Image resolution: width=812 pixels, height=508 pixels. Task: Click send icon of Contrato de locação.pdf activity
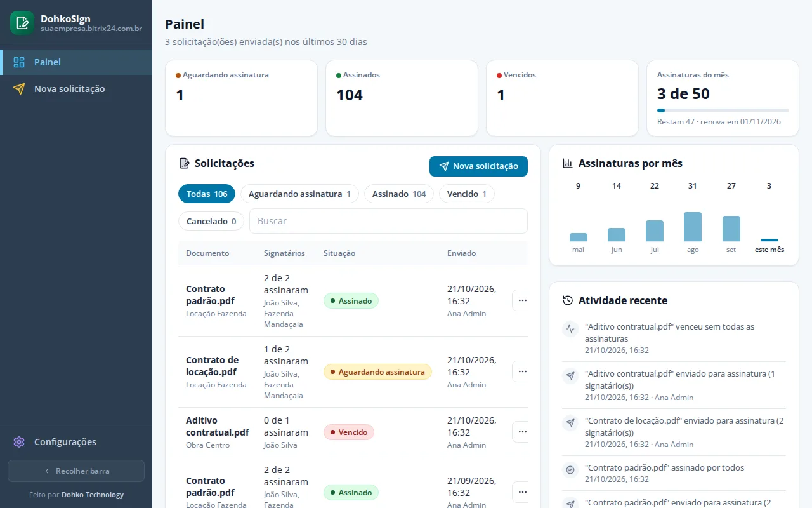pyautogui.click(x=570, y=423)
